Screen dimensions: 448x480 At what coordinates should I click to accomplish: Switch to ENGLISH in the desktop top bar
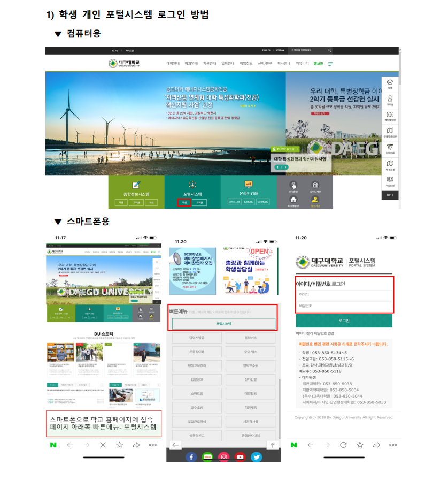tap(267, 50)
